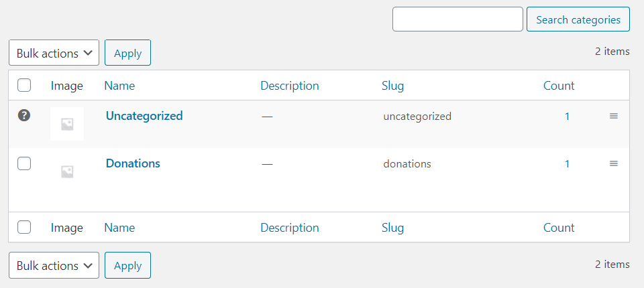
Task: Open the bottom Bulk actions dropdown
Action: pyautogui.click(x=54, y=266)
